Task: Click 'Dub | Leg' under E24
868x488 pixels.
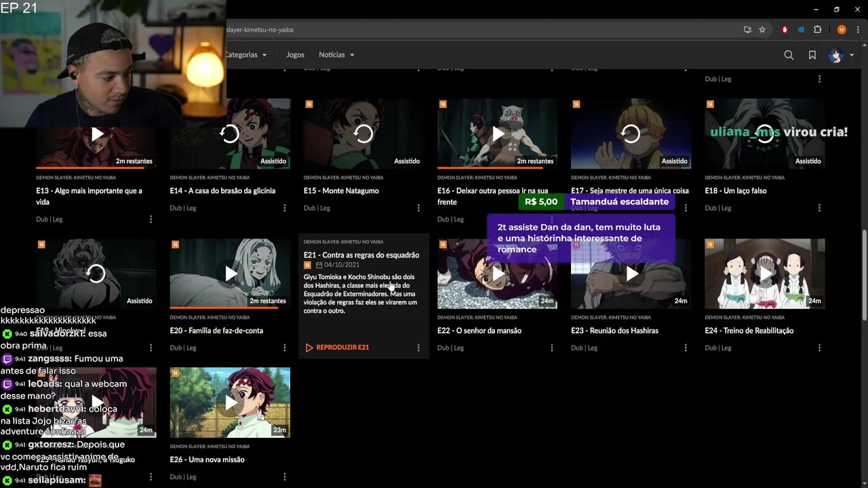Action: [x=717, y=348]
